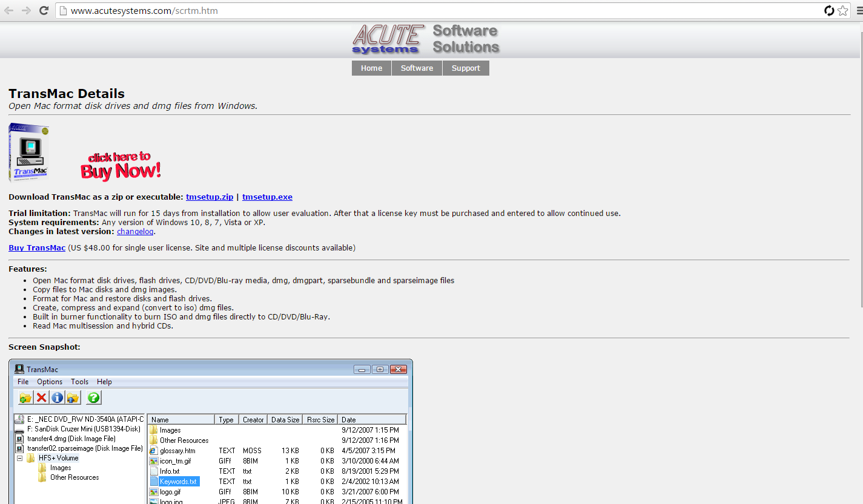Viewport: 863px width, 504px height.
Task: Download the tmsetup.exe installer
Action: (x=267, y=197)
